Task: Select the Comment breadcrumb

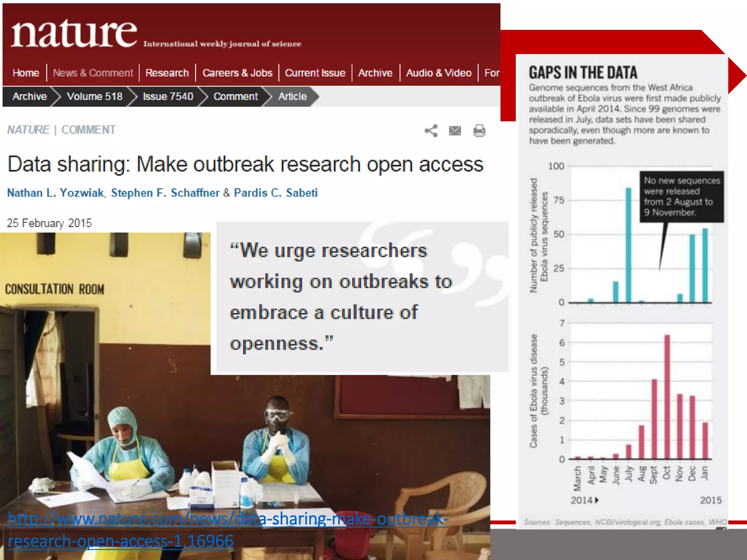Action: 236,97
